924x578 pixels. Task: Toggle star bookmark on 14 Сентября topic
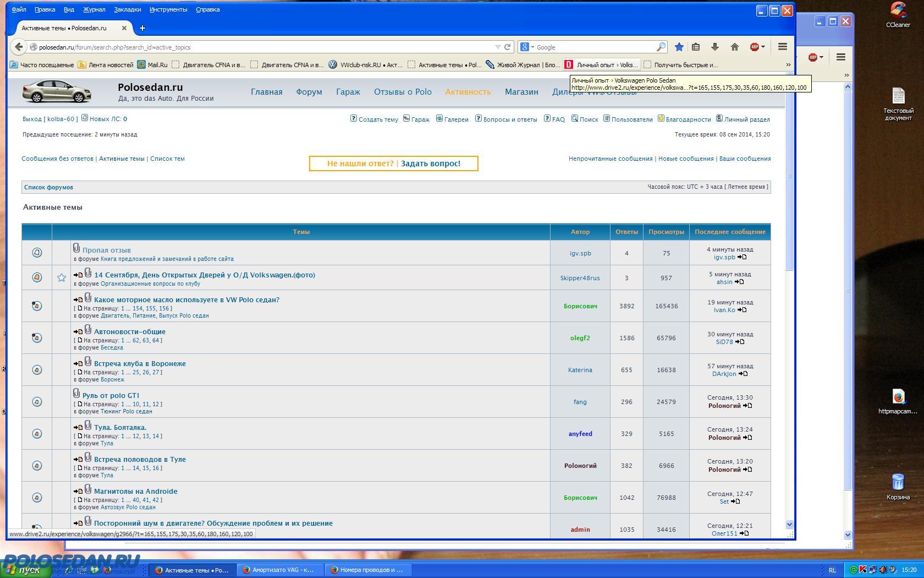click(62, 278)
